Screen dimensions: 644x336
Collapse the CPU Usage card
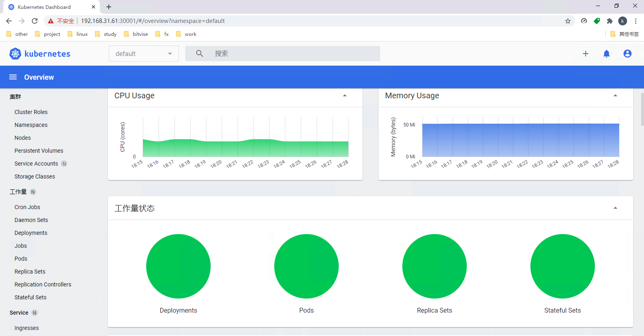345,95
